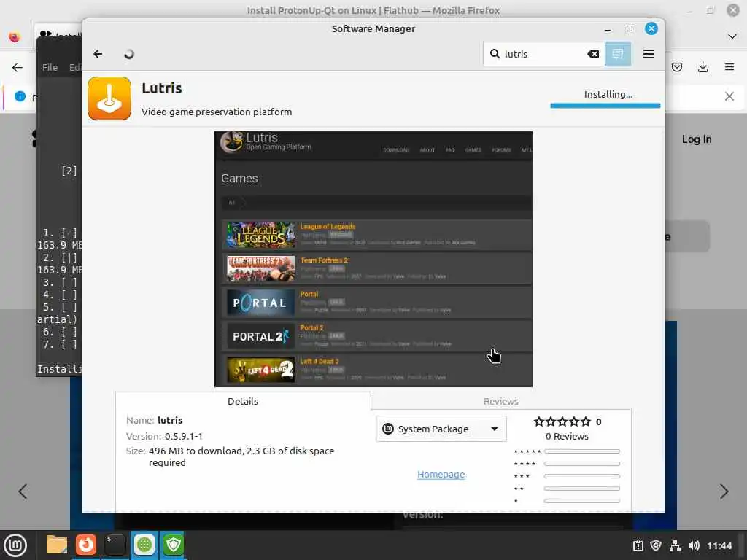Open the network connections tray icon

click(675, 545)
